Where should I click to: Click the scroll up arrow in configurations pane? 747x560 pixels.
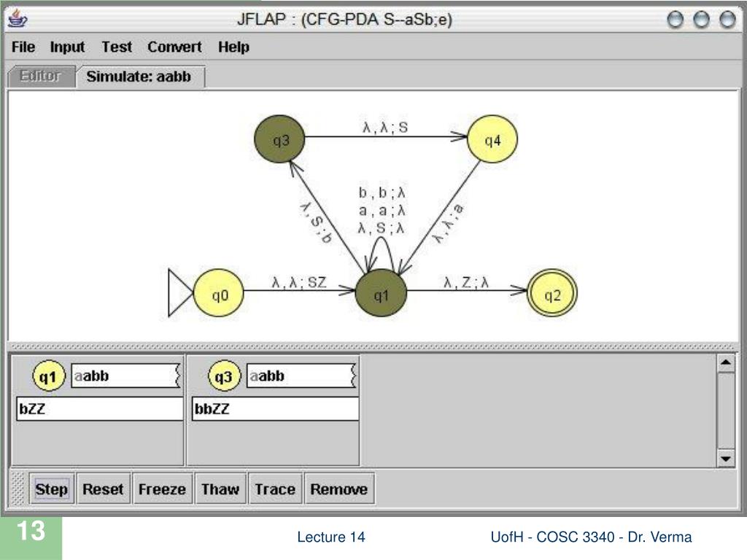726,363
